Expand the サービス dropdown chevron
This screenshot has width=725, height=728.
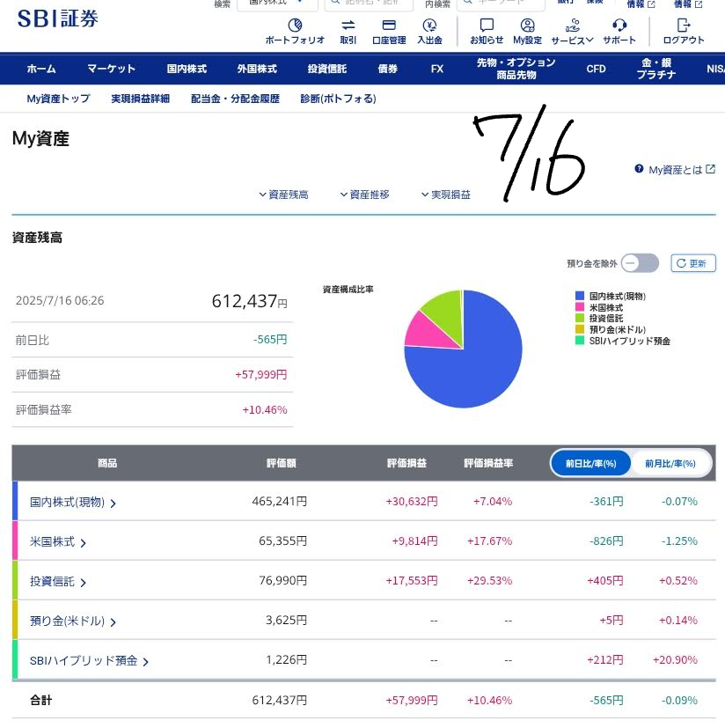590,40
